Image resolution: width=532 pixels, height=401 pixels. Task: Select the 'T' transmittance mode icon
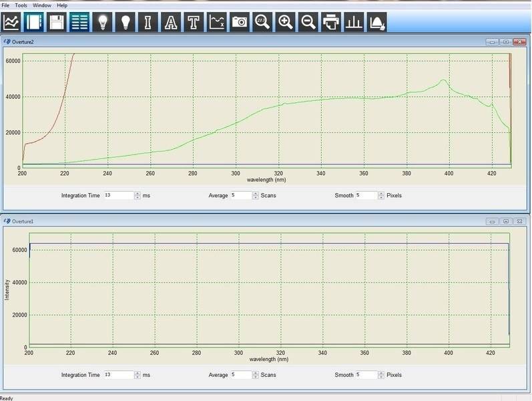pyautogui.click(x=194, y=21)
